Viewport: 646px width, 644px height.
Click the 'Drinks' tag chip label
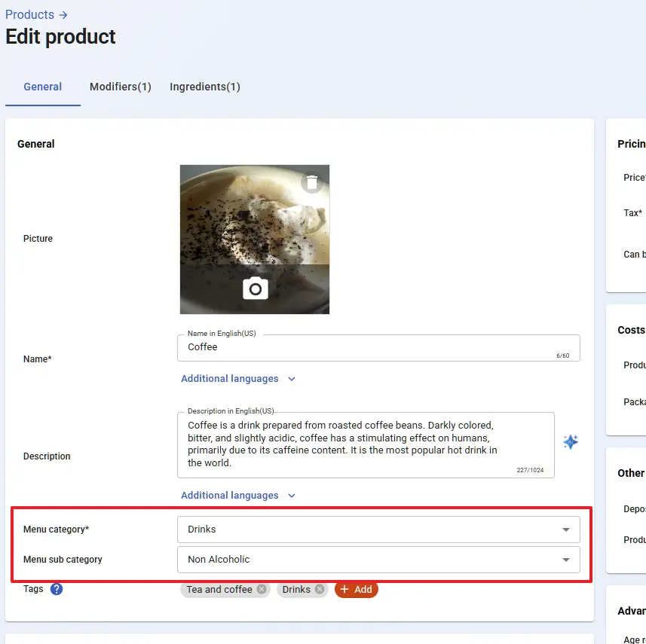tap(296, 590)
